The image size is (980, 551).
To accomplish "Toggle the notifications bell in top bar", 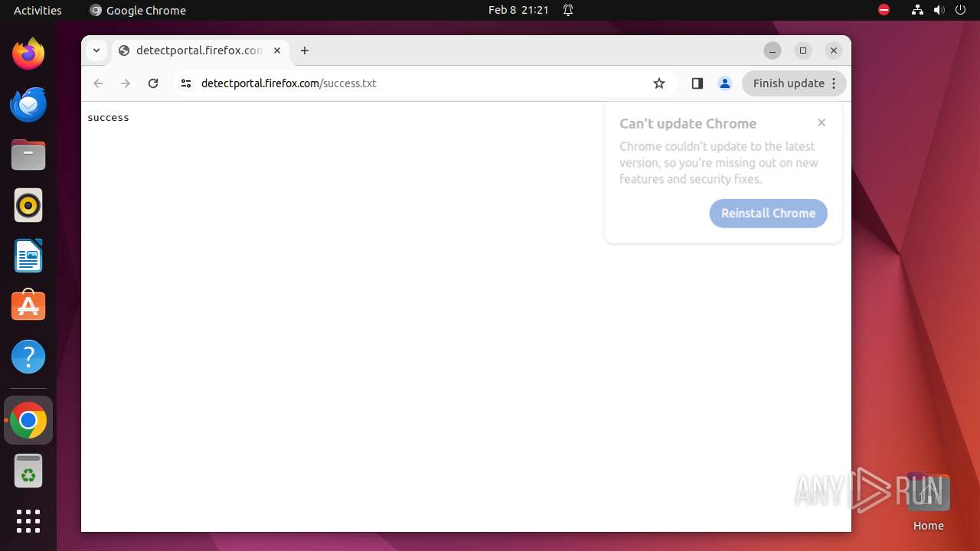I will coord(568,10).
